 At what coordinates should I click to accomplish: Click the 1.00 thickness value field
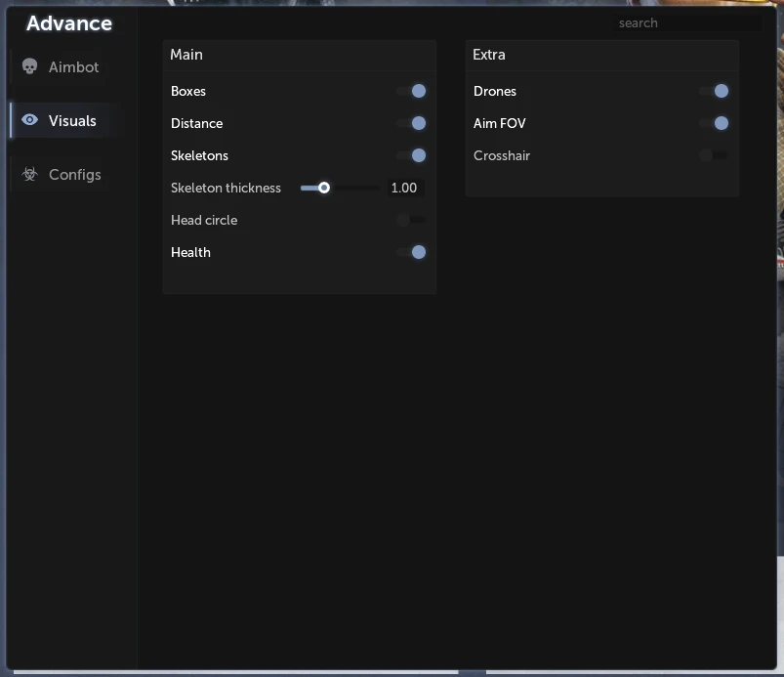pyautogui.click(x=404, y=189)
